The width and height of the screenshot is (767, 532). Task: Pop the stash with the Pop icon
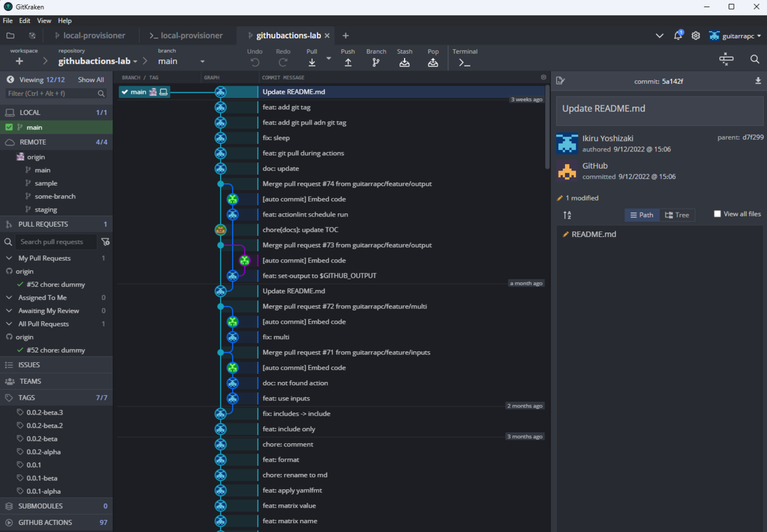click(x=433, y=62)
